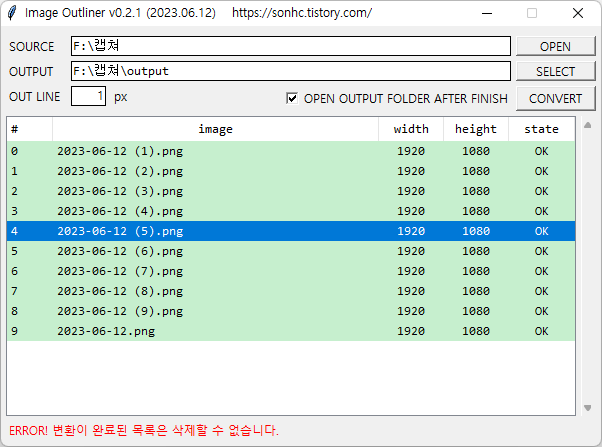Click the 'state' column header
This screenshot has height=447, width=602.
[542, 129]
